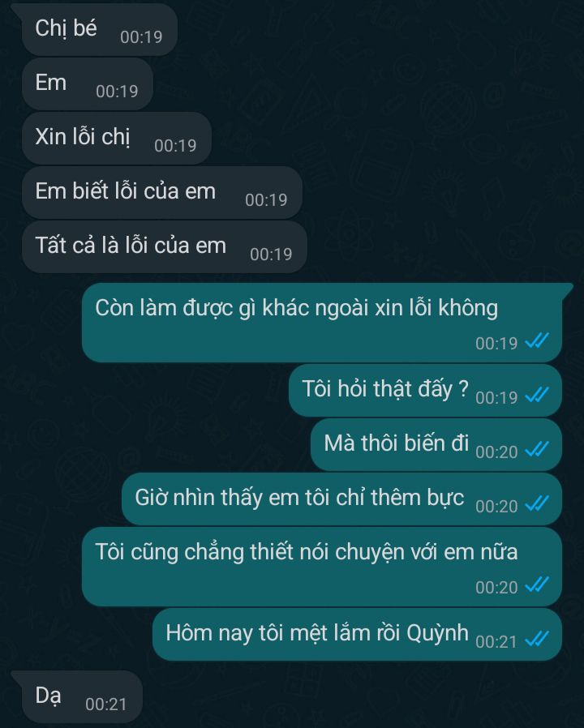The height and width of the screenshot is (728, 584).
Task: Select the 'Em' message bubble
Action: [88, 84]
